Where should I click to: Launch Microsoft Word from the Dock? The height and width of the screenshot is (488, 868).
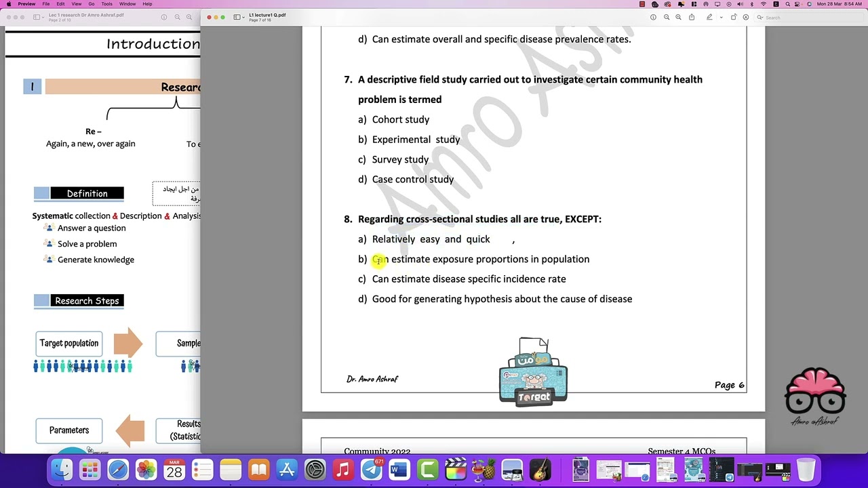click(x=399, y=469)
